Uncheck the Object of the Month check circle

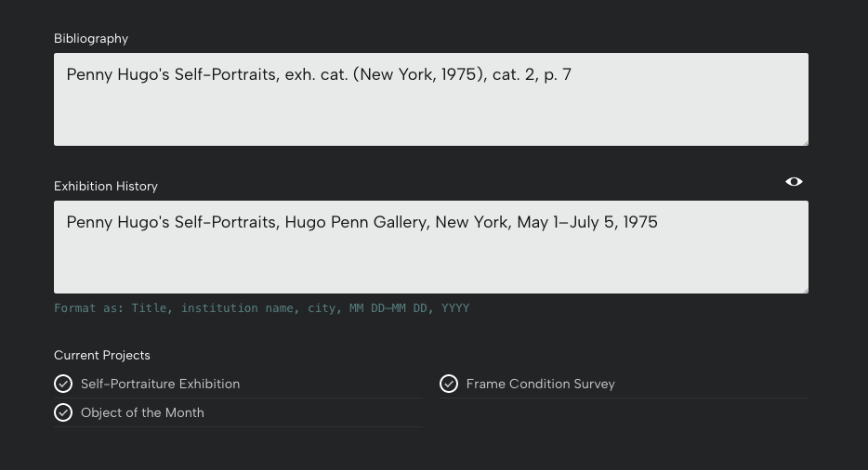click(x=63, y=412)
